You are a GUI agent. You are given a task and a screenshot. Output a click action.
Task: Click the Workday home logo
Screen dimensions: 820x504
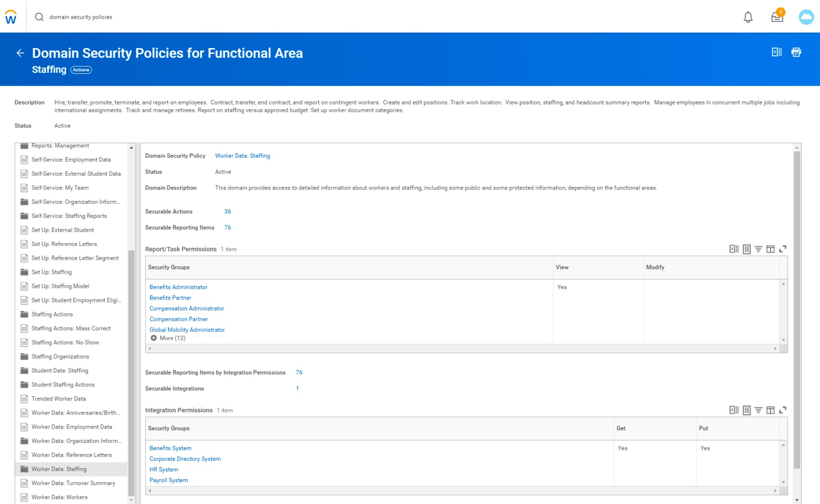(10, 17)
